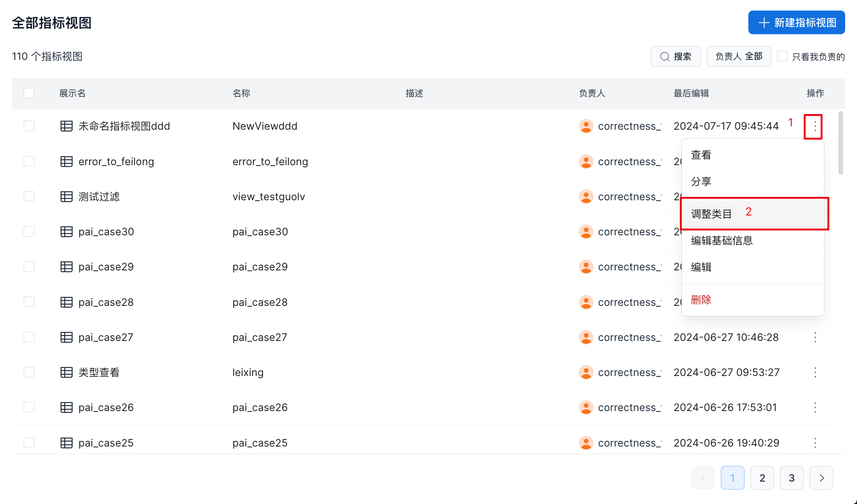Enable the 只看我负责的 checkbox
The height and width of the screenshot is (504, 857).
(x=782, y=56)
